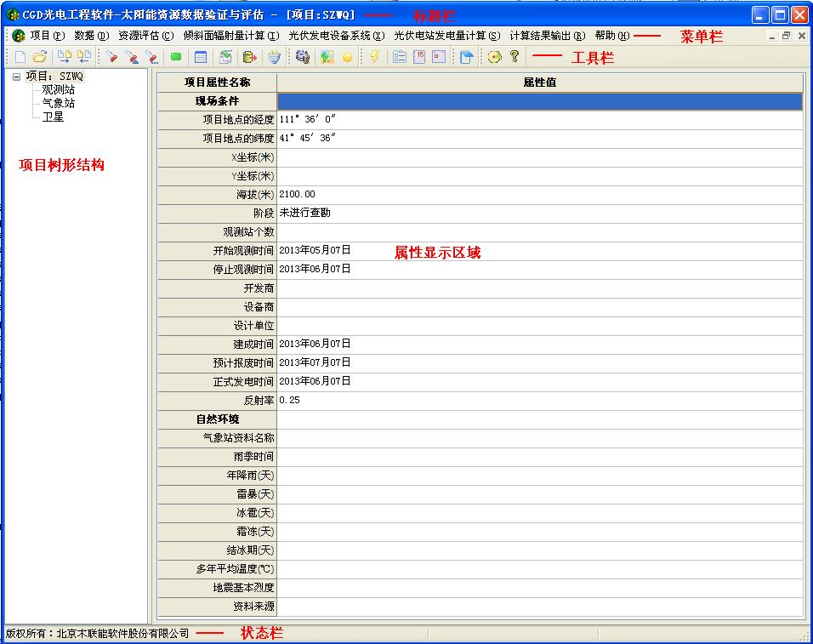The width and height of the screenshot is (813, 644).
Task: Click the latitude value 41° 45′ 36″
Action: (x=308, y=138)
